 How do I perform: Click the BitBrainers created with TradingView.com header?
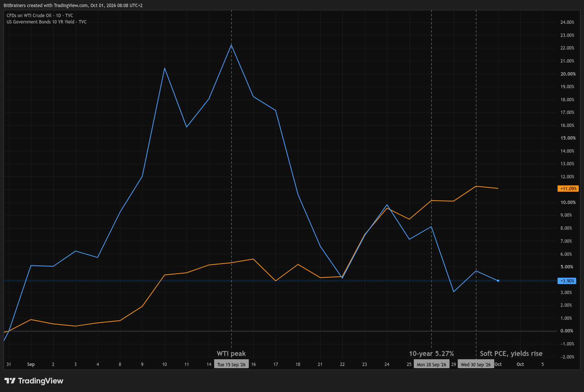click(73, 6)
